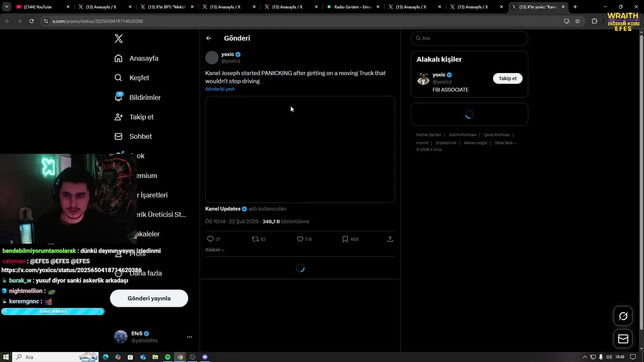Viewport: 644px width, 362px height.
Task: Click the share post icon
Action: pos(390,239)
